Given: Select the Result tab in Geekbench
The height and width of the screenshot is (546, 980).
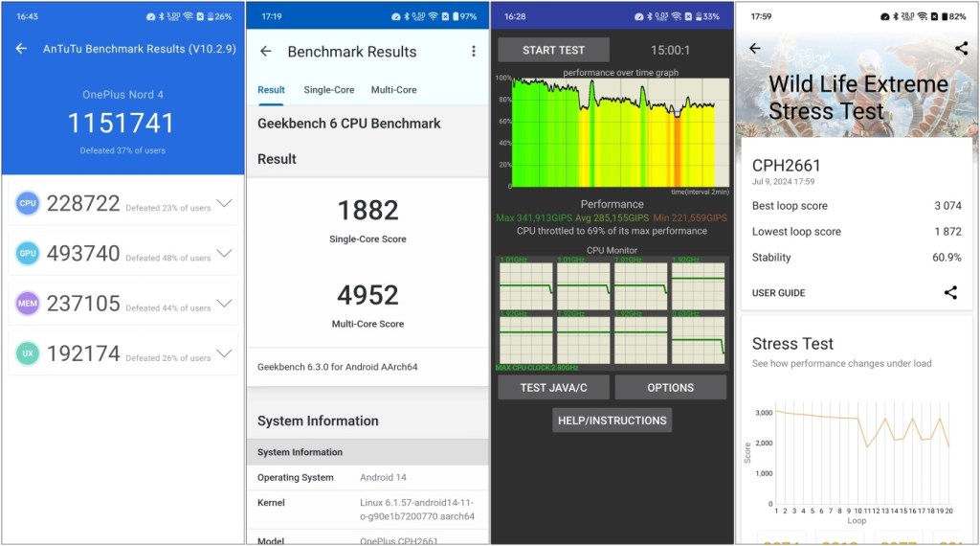Looking at the screenshot, I should [x=271, y=90].
